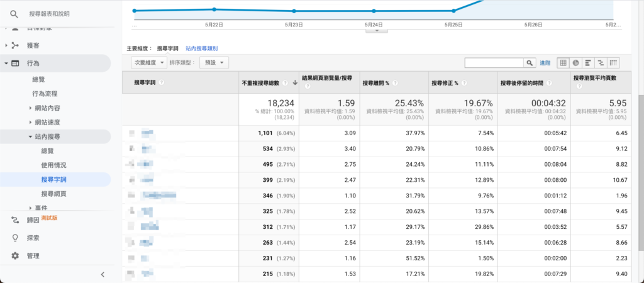Click help icon beside 搜尋字詞 header
644x283 pixels.
162,82
